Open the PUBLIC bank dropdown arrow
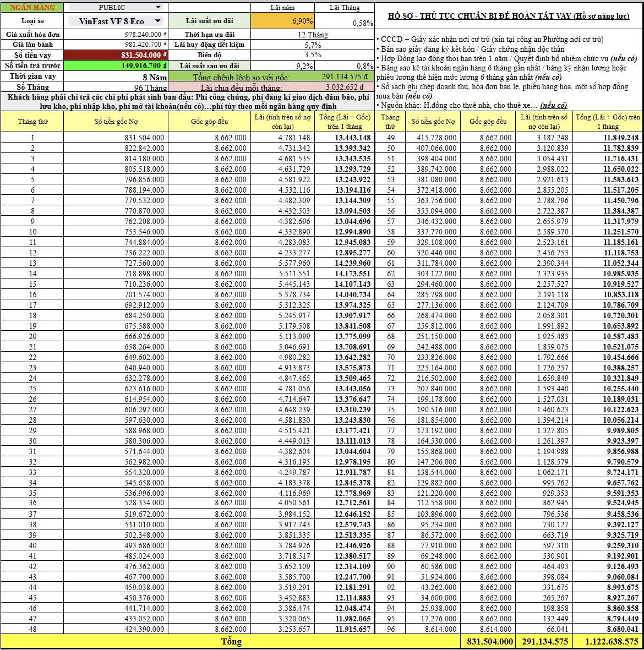 [x=158, y=8]
